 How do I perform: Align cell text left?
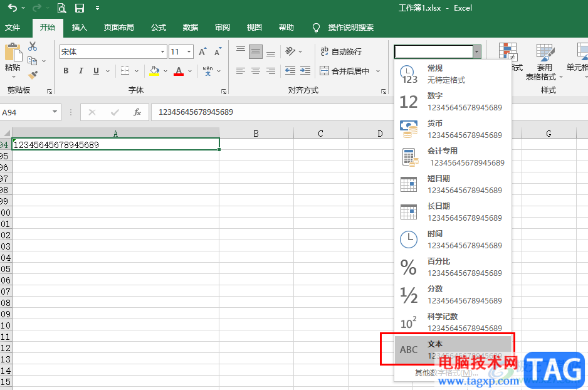[x=240, y=70]
